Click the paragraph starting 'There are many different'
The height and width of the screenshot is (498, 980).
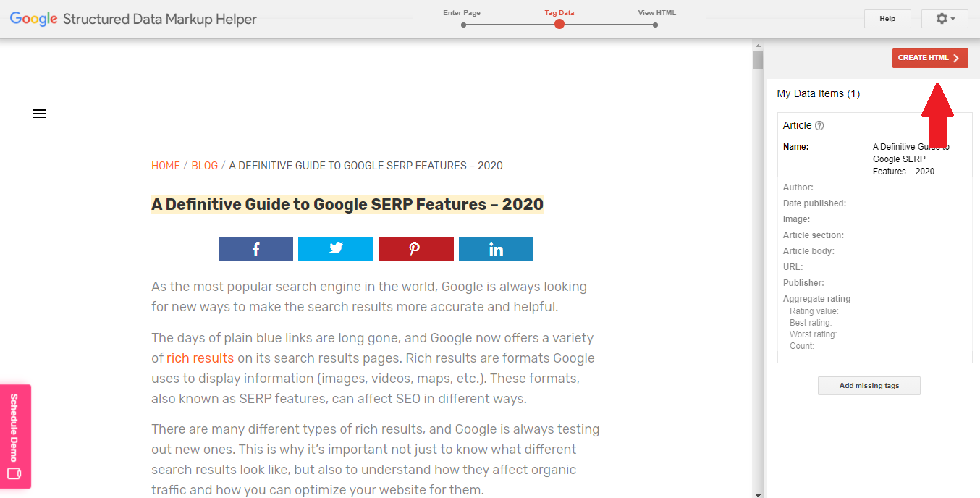376,460
